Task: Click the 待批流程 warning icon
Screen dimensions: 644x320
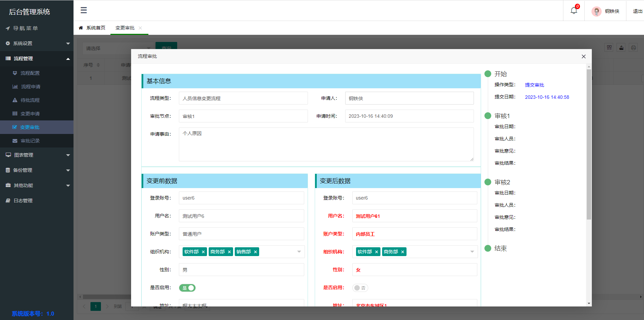Action: coord(14,100)
